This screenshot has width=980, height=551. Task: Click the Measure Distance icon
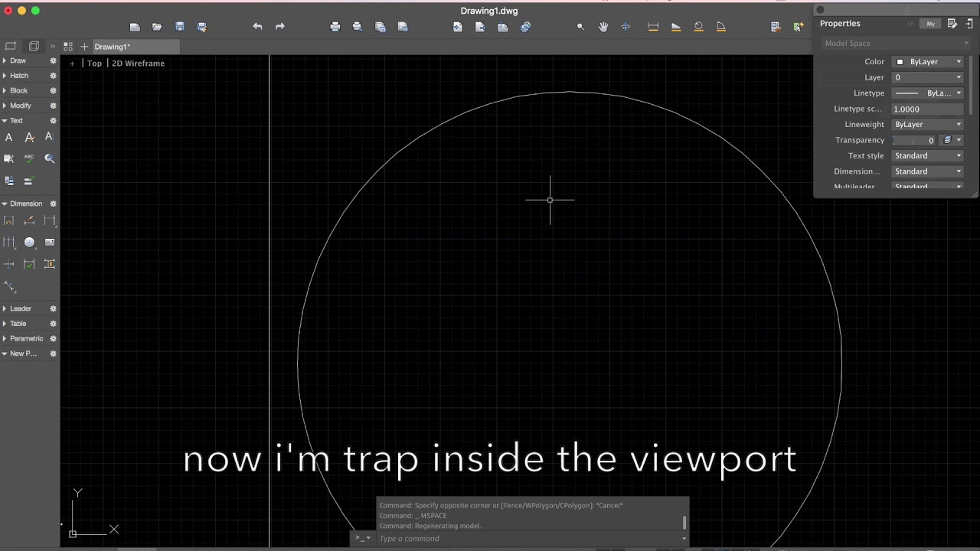click(x=653, y=27)
